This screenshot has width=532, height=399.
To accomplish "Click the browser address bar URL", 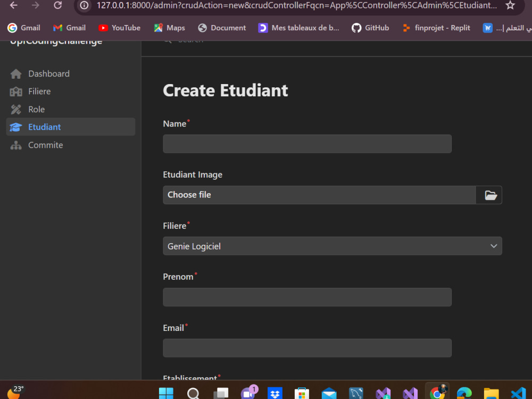I will 296,5.
